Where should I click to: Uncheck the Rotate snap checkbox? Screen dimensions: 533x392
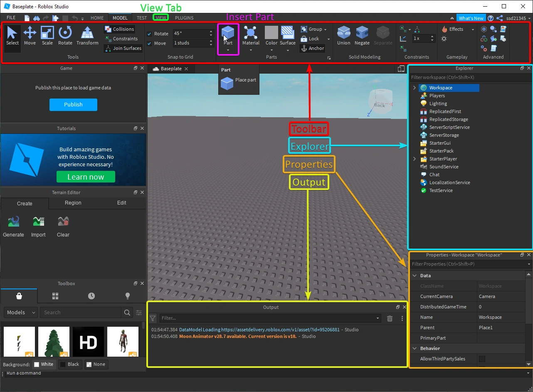click(x=149, y=34)
